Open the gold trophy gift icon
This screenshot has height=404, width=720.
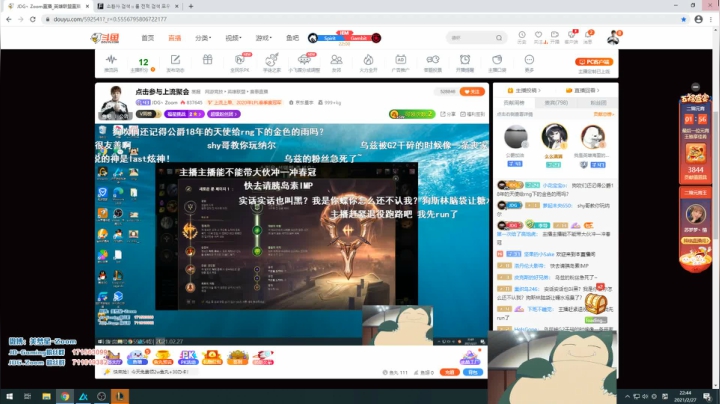click(163, 357)
